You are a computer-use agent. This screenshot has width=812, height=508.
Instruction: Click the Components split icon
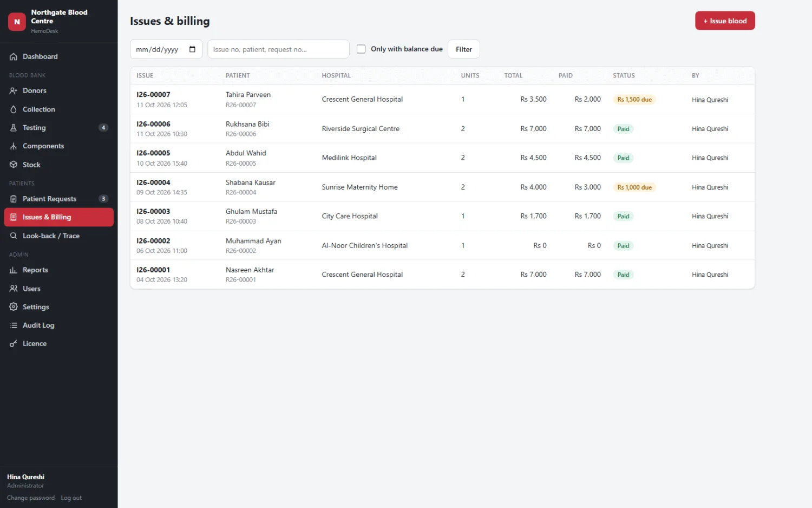[14, 146]
